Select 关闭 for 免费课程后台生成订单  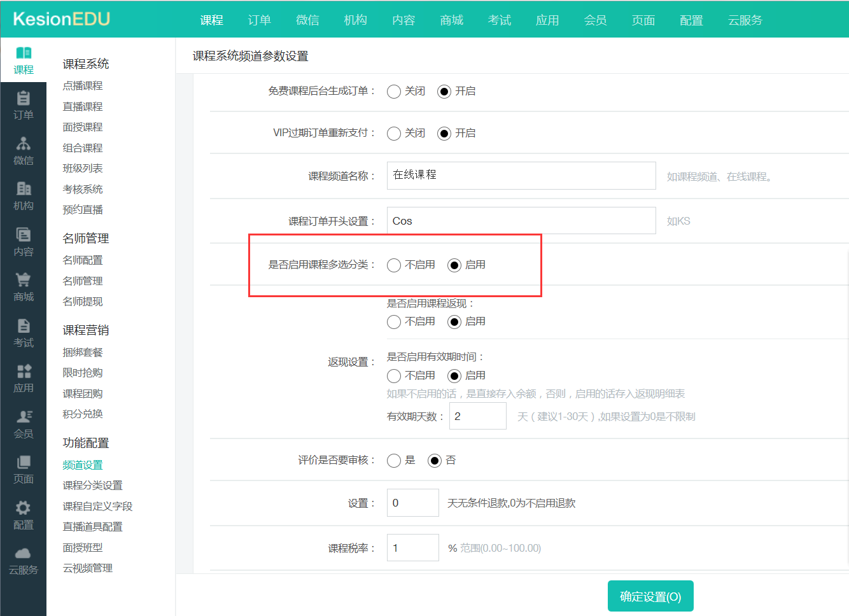[394, 92]
